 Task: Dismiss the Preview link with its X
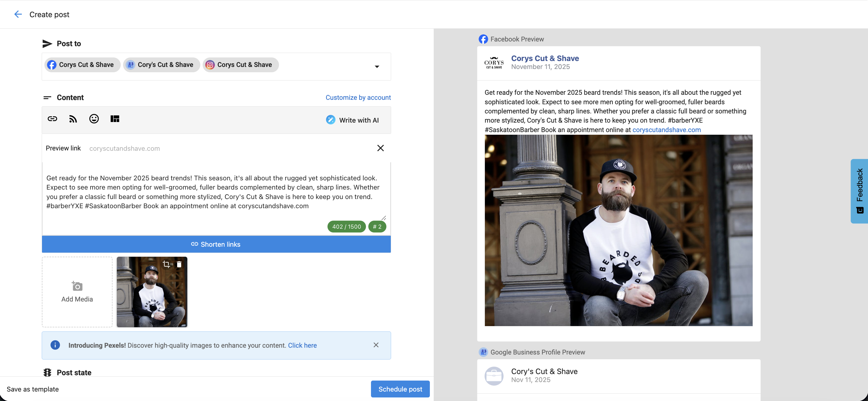(380, 148)
